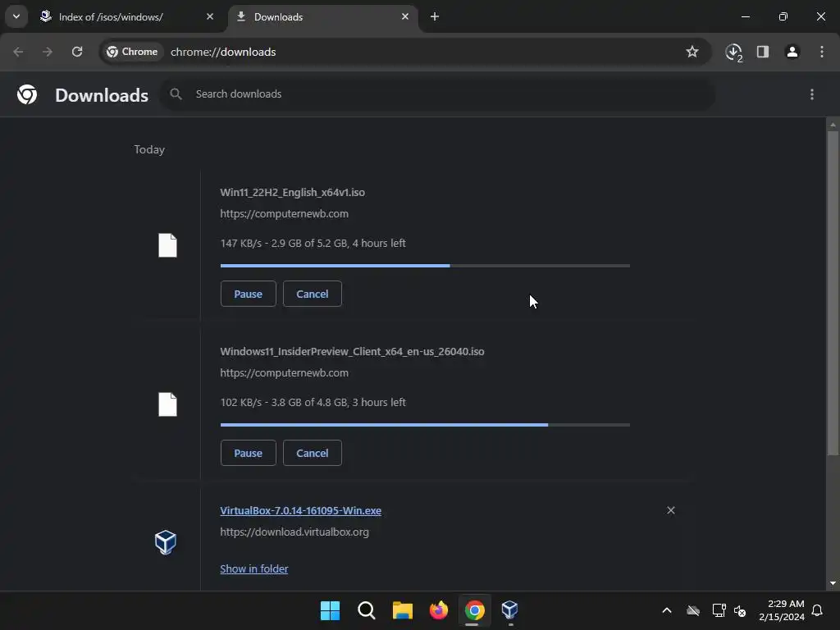Open VirtualBox-7.0.14-161095-Win.exe link
This screenshot has width=840, height=630.
(300, 510)
